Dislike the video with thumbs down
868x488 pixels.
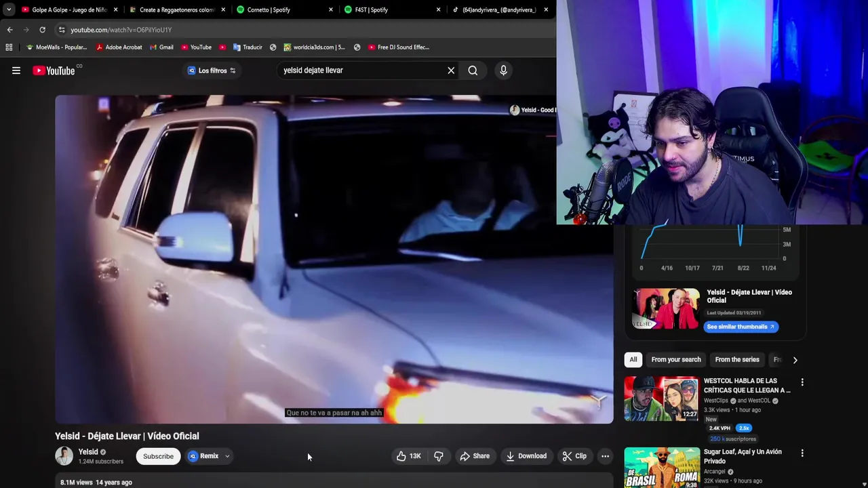pos(439,456)
